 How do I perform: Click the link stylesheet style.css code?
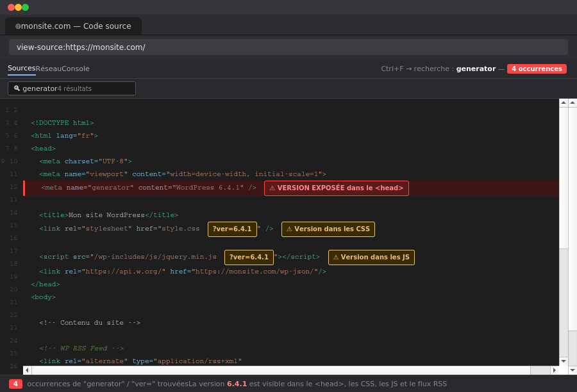tap(119, 229)
